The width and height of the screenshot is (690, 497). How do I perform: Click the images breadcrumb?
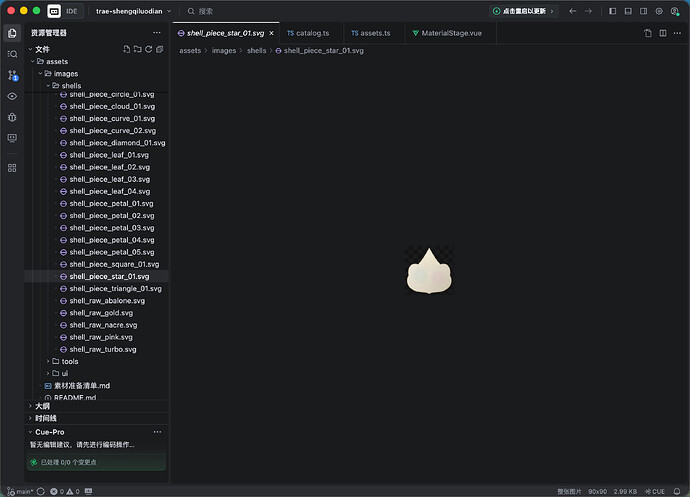(x=224, y=51)
